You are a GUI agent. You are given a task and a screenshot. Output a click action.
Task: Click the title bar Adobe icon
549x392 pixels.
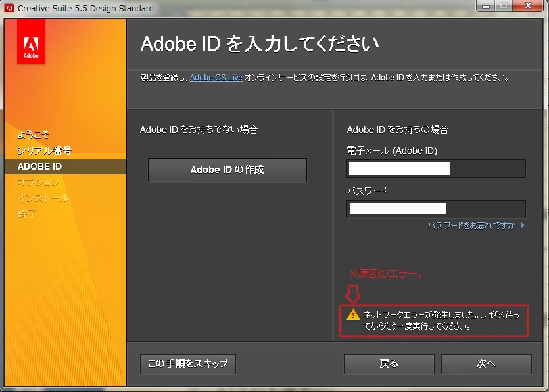coord(9,8)
